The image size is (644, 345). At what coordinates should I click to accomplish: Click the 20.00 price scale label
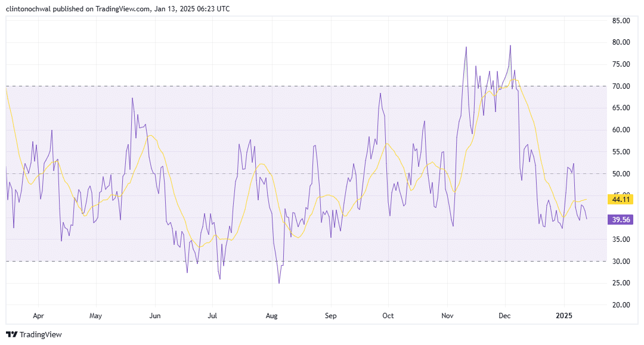(621, 305)
